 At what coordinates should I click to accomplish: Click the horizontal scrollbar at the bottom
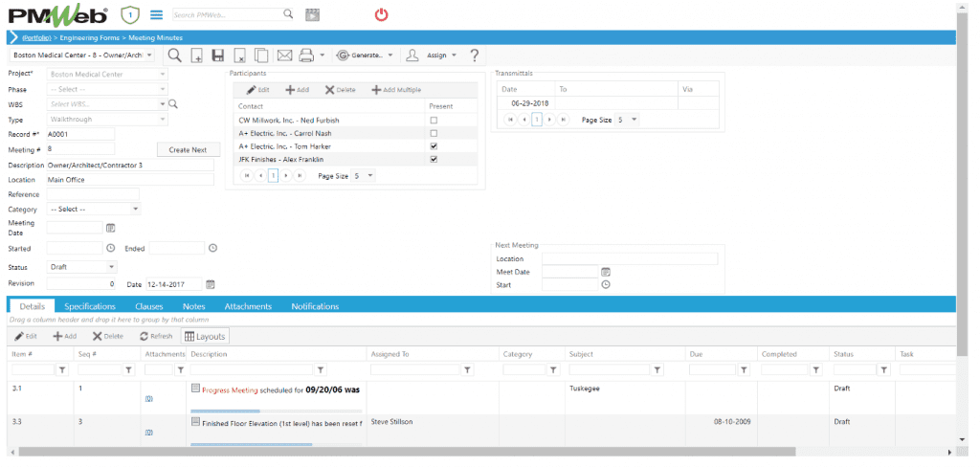407,452
